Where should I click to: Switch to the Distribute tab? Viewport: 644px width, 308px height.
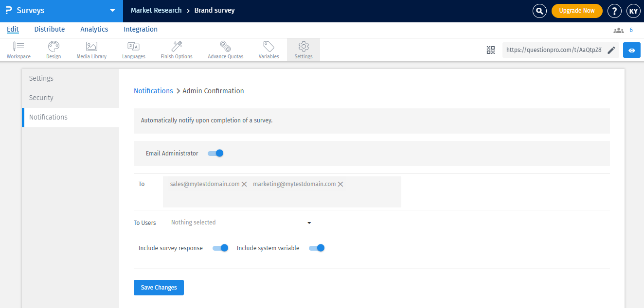click(x=49, y=29)
